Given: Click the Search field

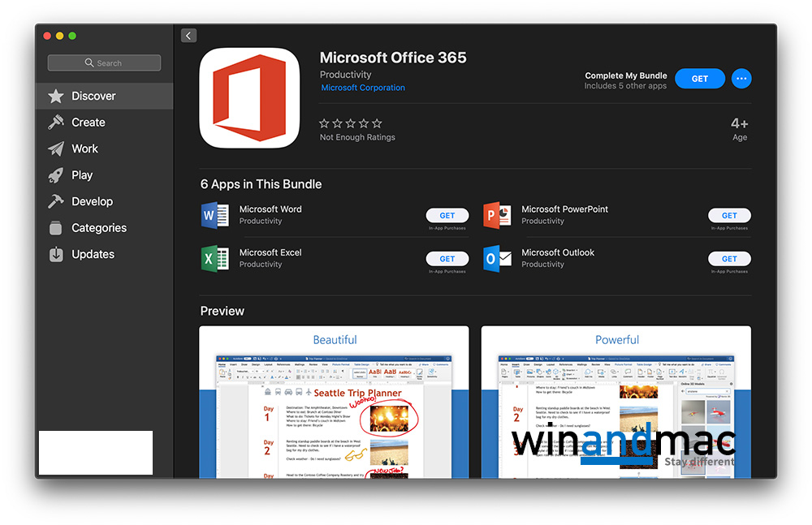Looking at the screenshot, I should click(103, 62).
